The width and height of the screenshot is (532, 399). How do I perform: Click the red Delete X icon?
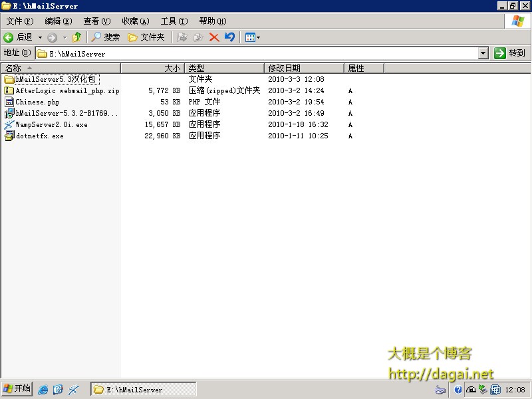point(214,37)
